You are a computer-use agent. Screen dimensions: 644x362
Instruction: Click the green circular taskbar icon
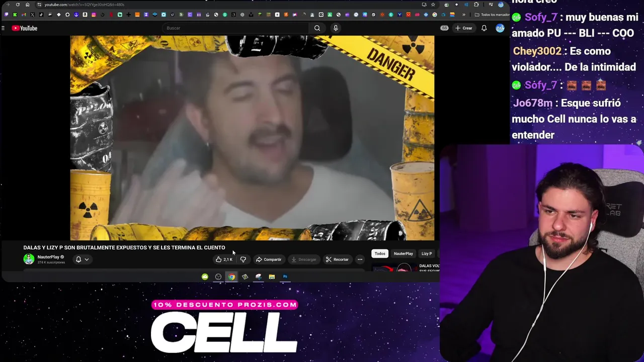pos(205,277)
